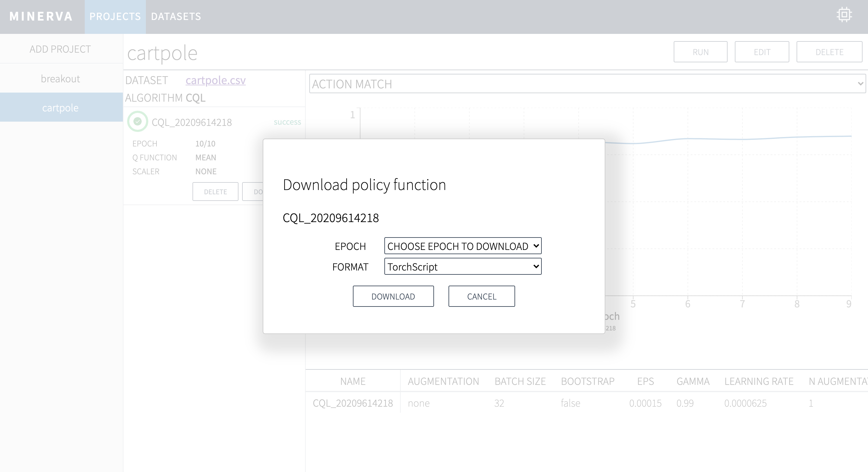Switch to the PROJECTS tab
The height and width of the screenshot is (472, 868).
(115, 17)
